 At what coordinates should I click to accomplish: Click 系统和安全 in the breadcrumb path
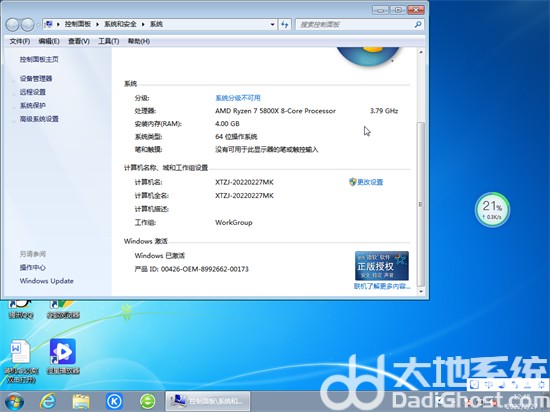120,24
